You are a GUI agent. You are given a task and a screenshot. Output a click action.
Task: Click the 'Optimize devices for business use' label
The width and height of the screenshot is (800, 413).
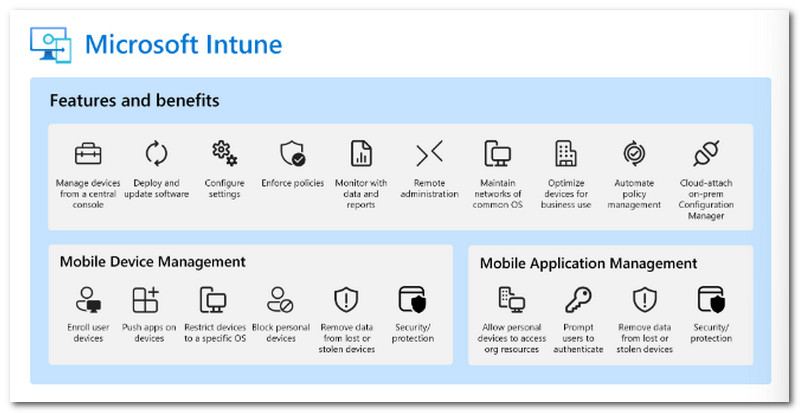566,194
